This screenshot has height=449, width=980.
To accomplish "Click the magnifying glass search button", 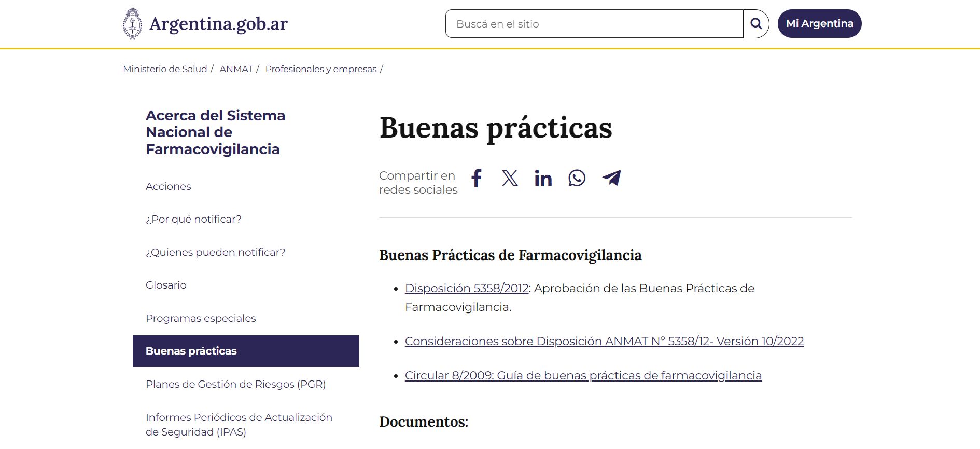I will [x=756, y=24].
